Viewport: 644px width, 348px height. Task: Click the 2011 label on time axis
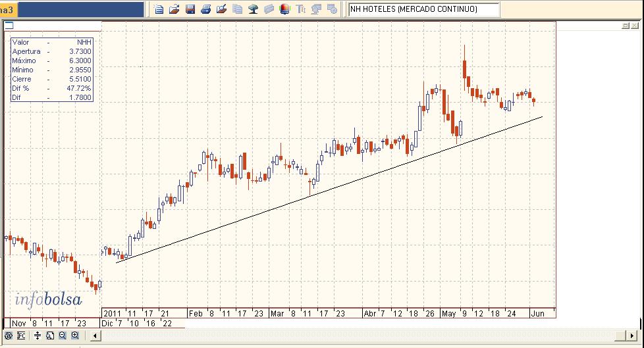[x=113, y=314]
